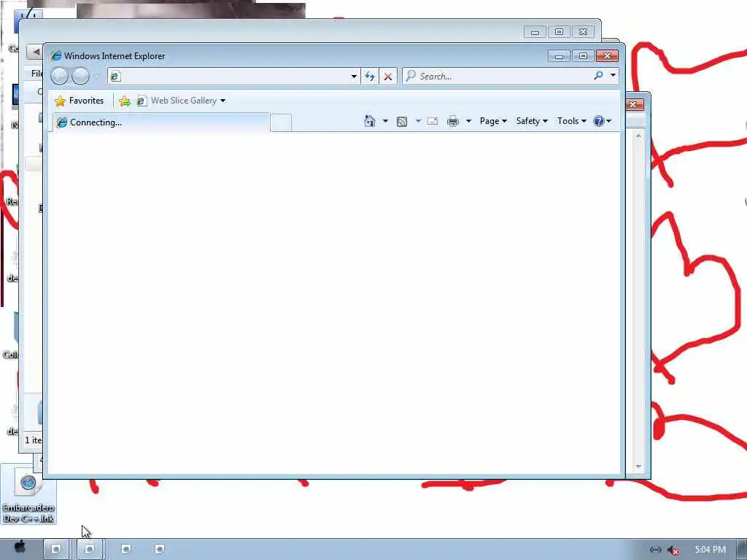Select the Embarcadero Dev-C++ desktop shortcut

[28, 494]
